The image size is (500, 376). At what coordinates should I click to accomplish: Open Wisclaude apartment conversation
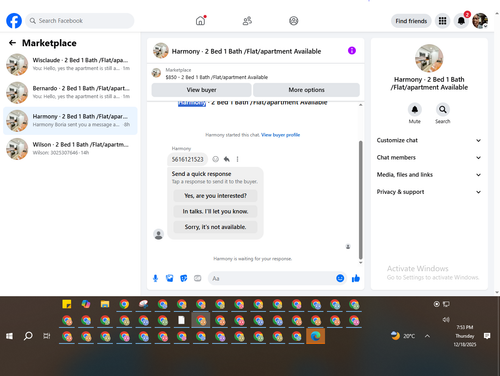70,64
